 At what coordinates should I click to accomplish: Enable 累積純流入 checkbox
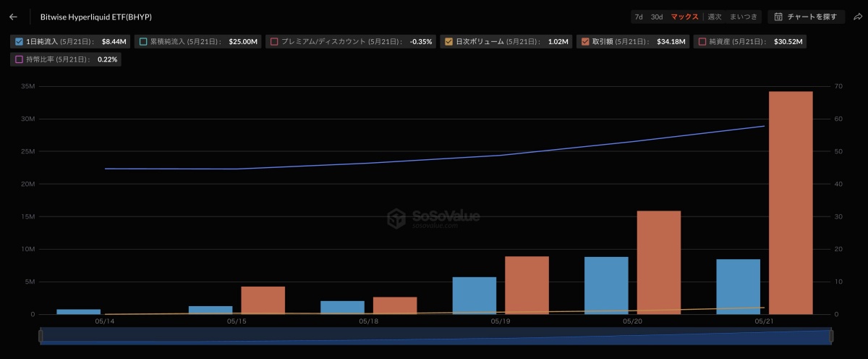coord(143,41)
